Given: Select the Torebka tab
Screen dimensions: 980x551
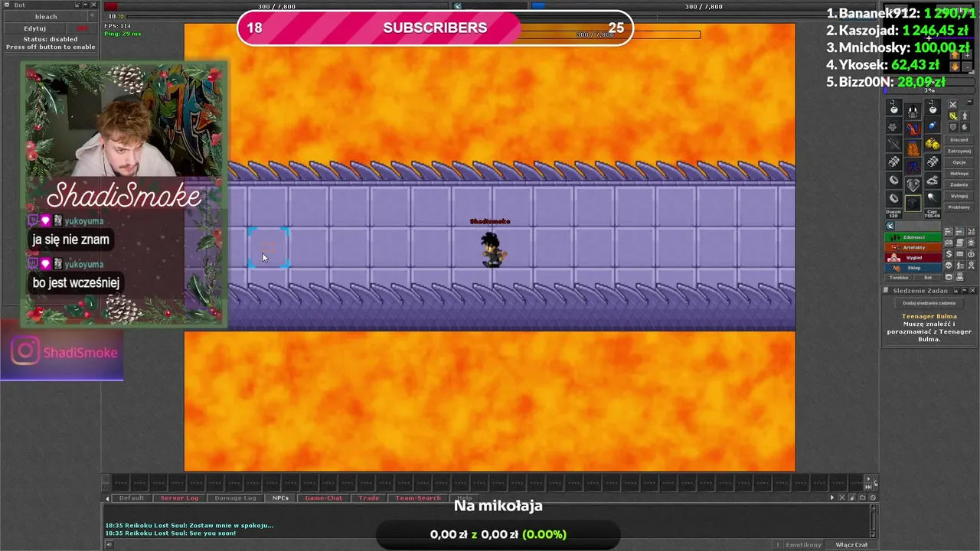Looking at the screenshot, I should [x=899, y=277].
